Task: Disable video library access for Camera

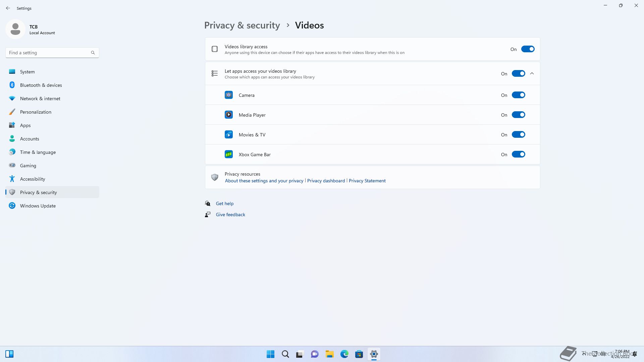Action: pyautogui.click(x=519, y=95)
